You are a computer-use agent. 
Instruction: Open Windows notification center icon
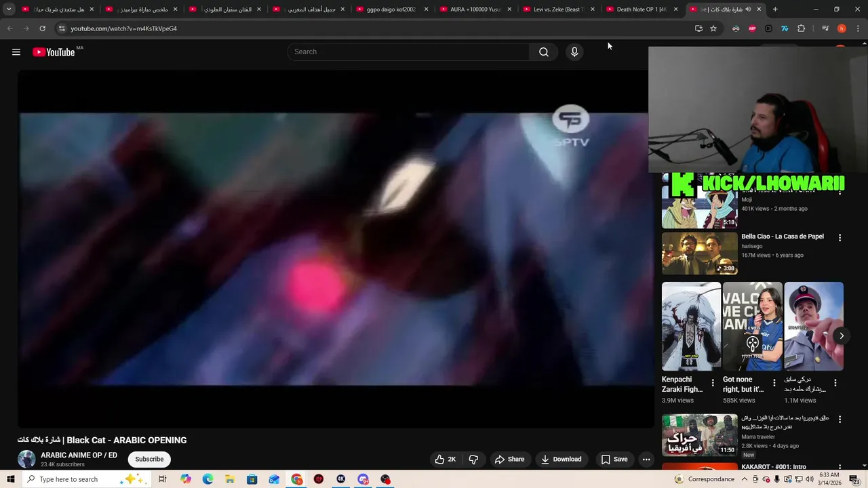854,479
